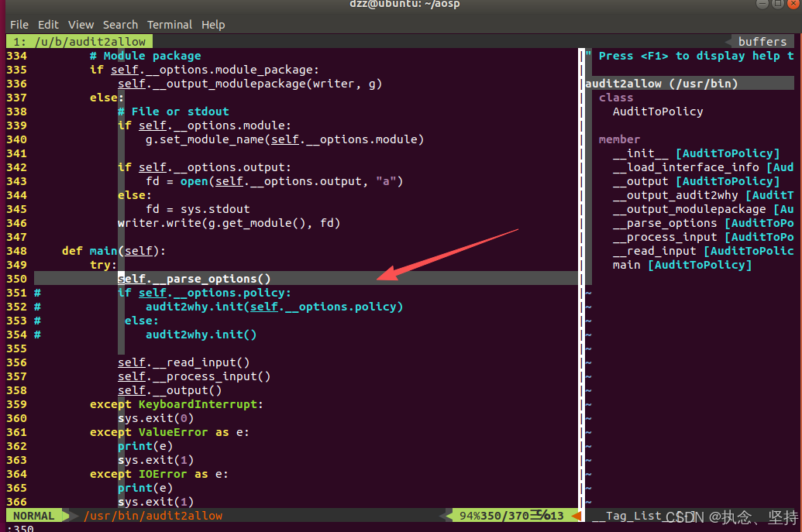Jump to __load_interface_info in the tag list
The image size is (802, 532).
click(704, 167)
